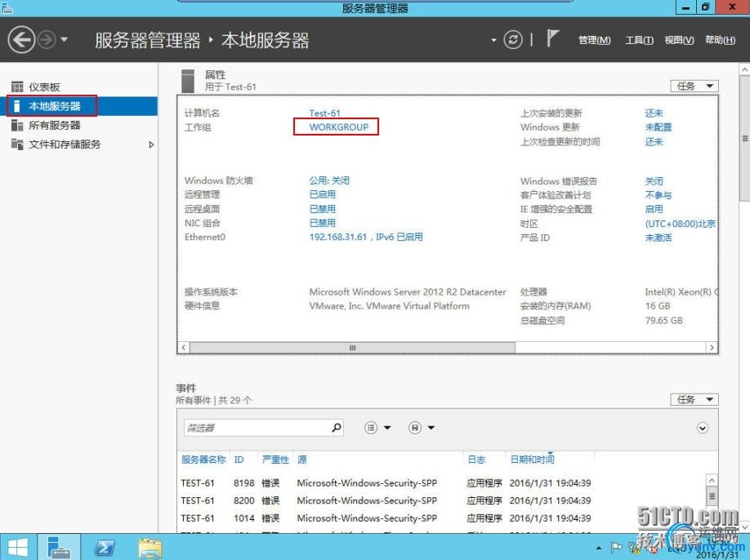Click the forward navigation arrow
Viewport: 750px width, 560px height.
click(x=47, y=40)
